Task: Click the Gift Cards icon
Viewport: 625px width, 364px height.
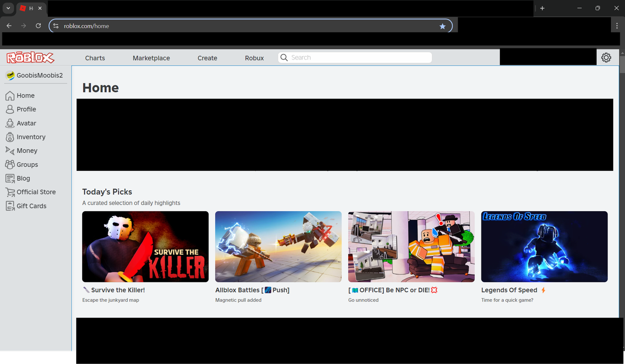Action: pos(10,206)
